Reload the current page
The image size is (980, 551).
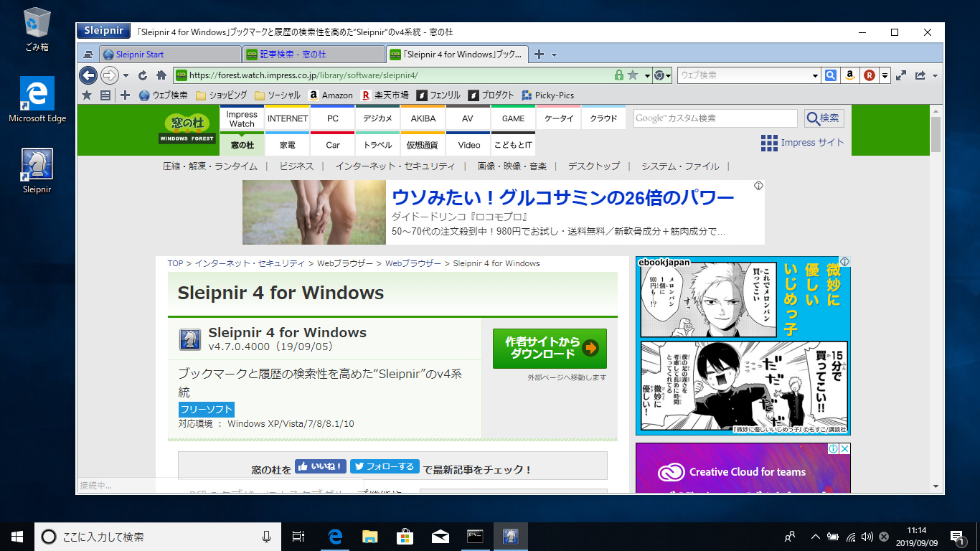pyautogui.click(x=143, y=75)
